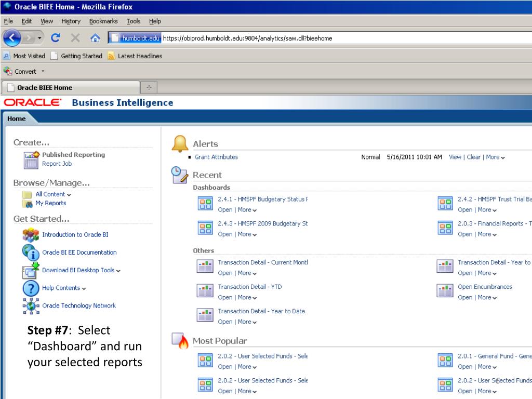The image size is (532, 399).
Task: Expand the All Content dropdown
Action: [69, 195]
